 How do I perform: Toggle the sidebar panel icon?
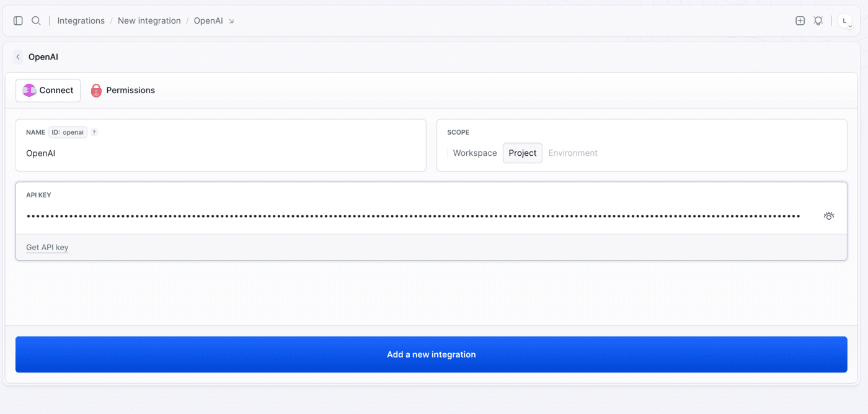18,20
